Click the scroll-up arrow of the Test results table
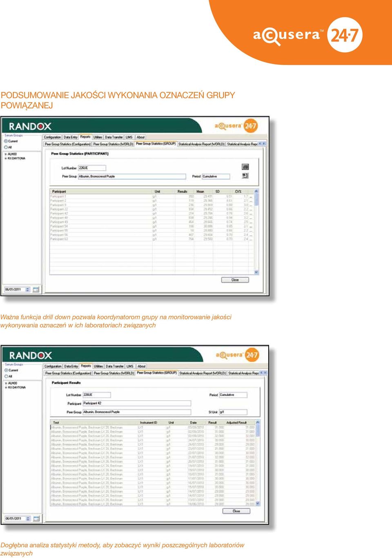This screenshot has width=392, height=558. click(258, 422)
